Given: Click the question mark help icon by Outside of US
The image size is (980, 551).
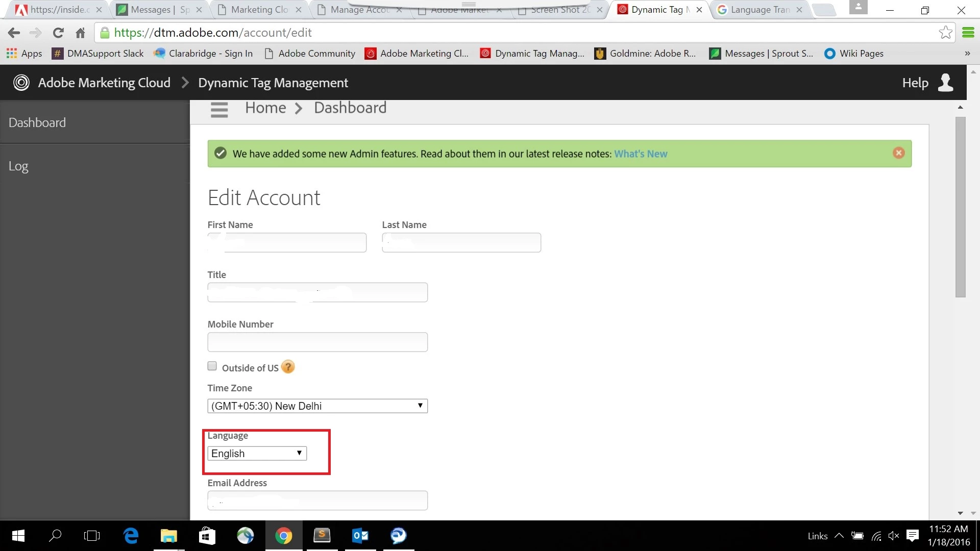Looking at the screenshot, I should (288, 367).
